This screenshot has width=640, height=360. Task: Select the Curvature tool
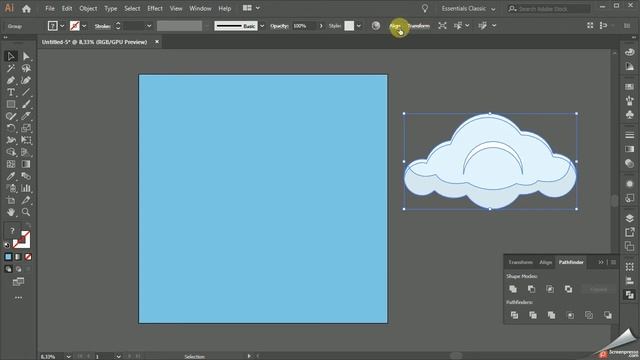pyautogui.click(x=26, y=80)
